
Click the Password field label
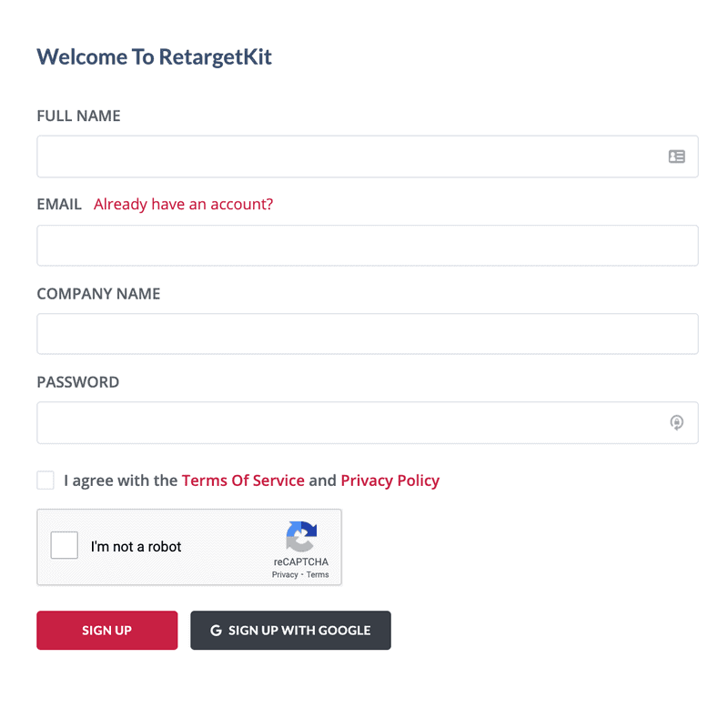point(78,382)
